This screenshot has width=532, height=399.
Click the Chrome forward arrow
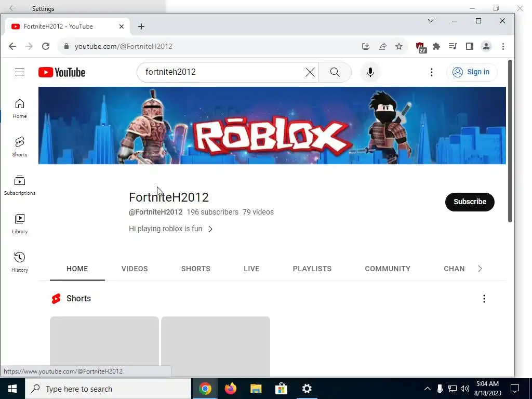coord(29,46)
